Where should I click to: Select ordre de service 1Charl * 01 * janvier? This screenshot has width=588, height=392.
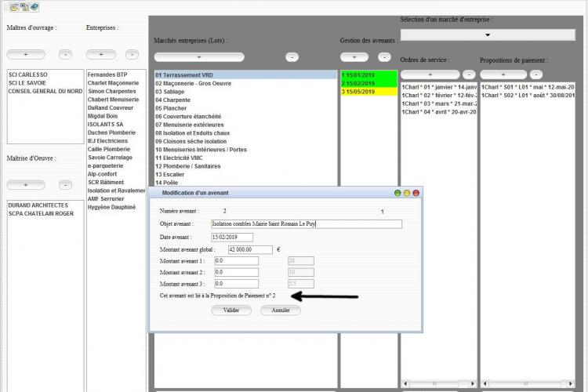[x=439, y=87]
